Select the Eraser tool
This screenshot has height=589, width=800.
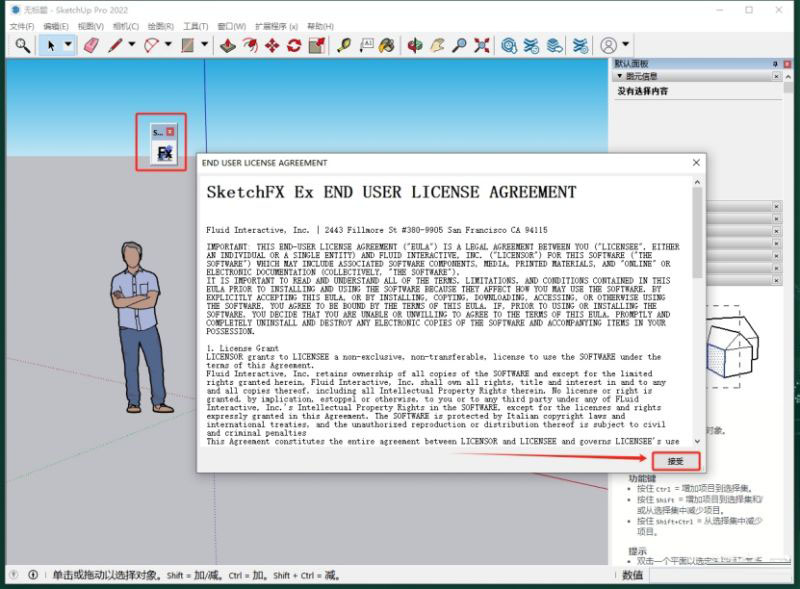91,45
